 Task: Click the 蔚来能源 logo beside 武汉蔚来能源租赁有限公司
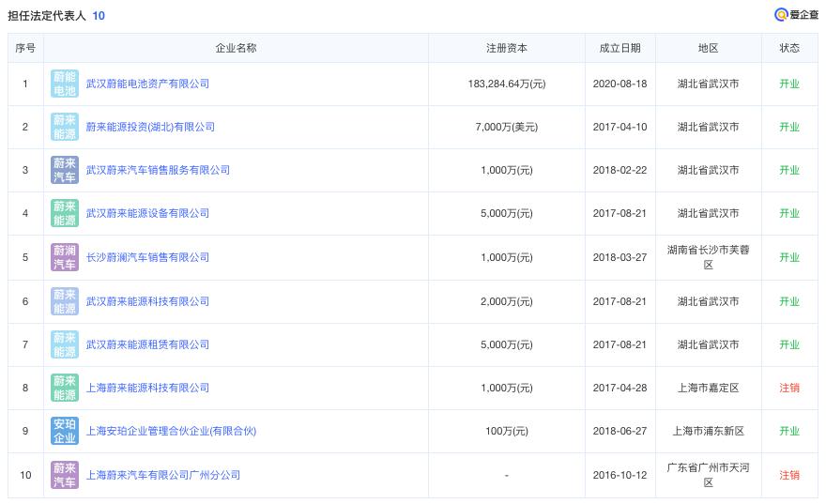65,344
